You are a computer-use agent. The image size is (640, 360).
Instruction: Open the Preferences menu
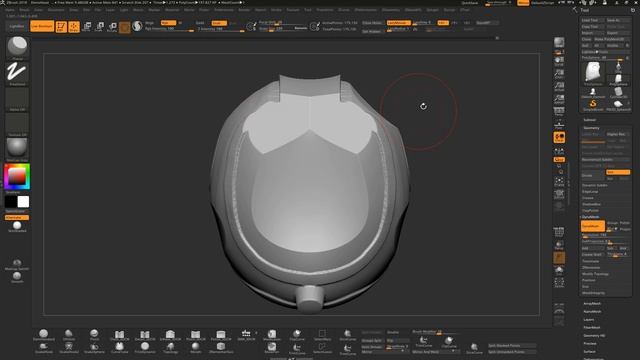224,10
